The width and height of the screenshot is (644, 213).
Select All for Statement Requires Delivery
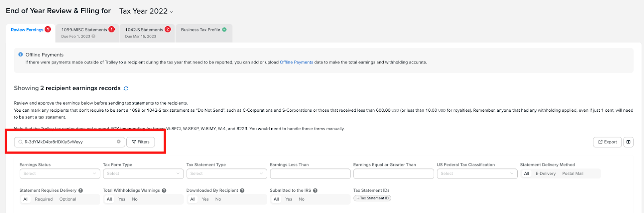[26, 199]
